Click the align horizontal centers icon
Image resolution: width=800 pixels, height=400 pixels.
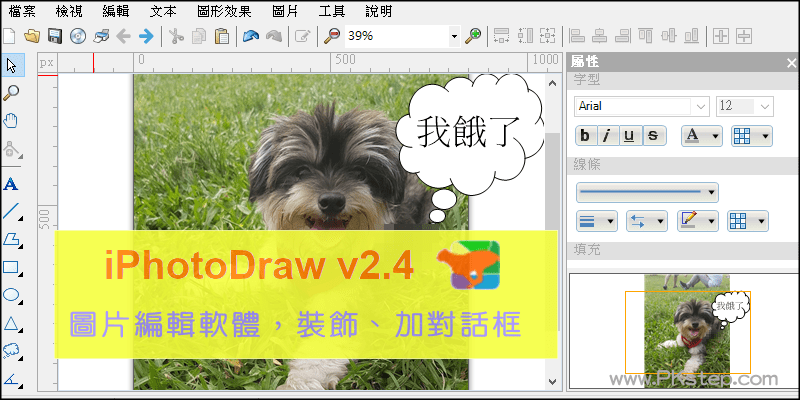pyautogui.click(x=599, y=36)
